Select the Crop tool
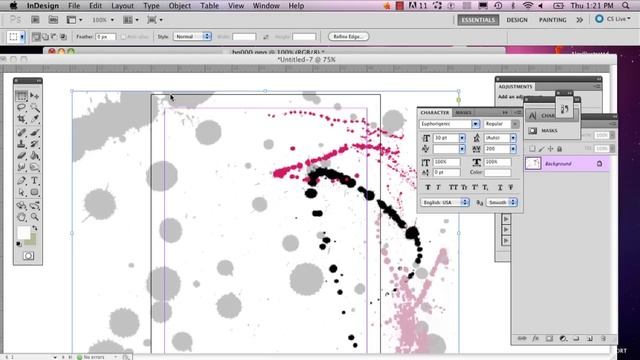The image size is (640, 360). point(21,119)
